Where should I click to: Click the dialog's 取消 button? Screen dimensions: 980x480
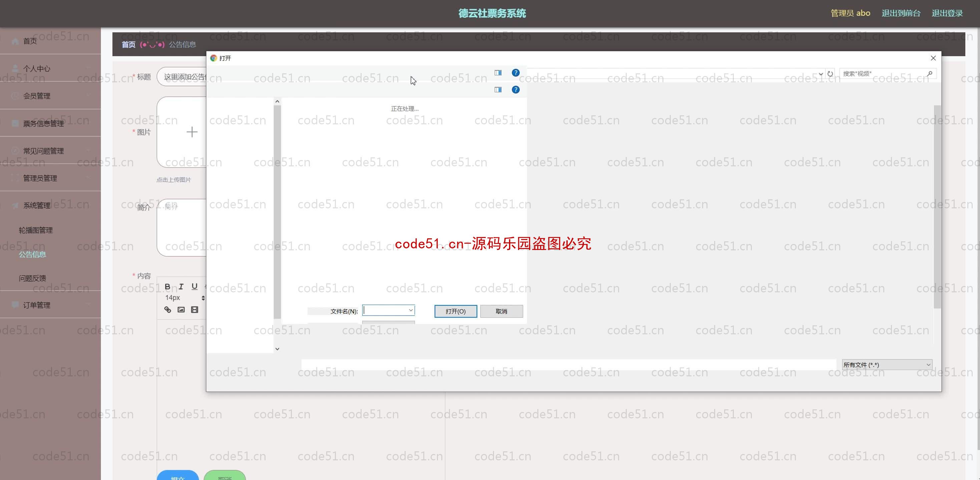point(501,311)
